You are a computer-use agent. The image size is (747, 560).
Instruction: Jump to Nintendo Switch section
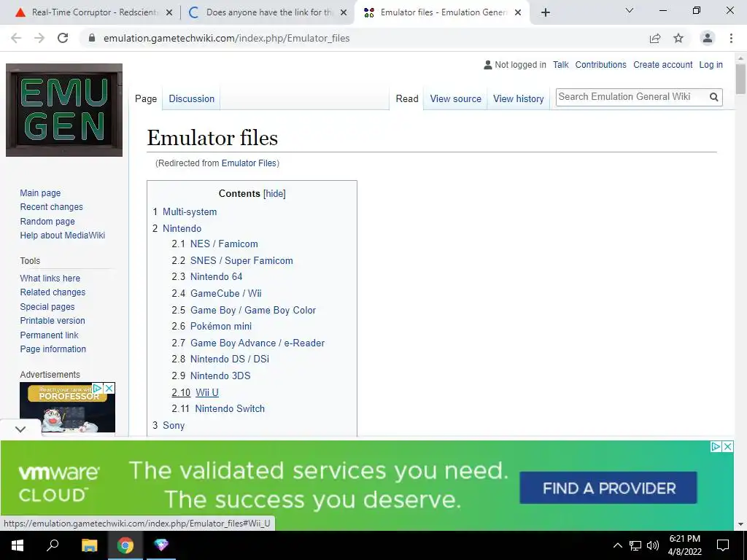click(230, 408)
